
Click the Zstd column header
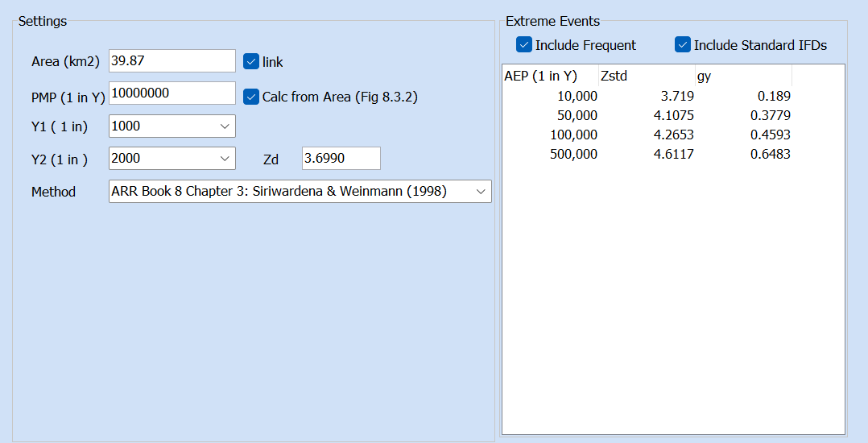click(x=647, y=77)
